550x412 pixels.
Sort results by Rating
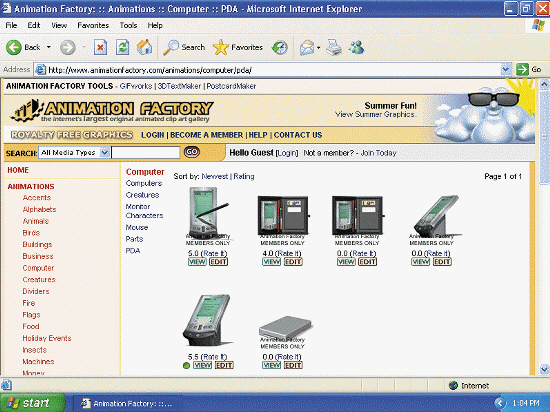pos(244,176)
